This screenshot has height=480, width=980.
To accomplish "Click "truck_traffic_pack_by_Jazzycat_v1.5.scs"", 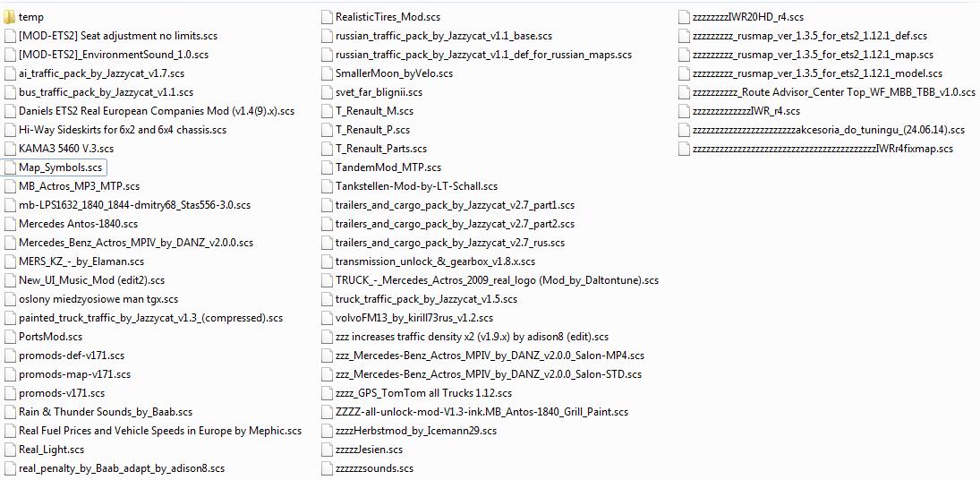I will pos(426,299).
